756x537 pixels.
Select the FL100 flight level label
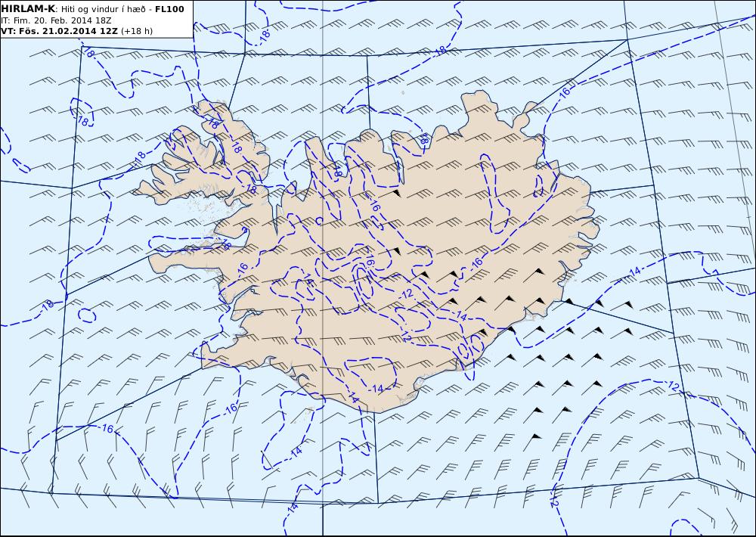click(169, 9)
